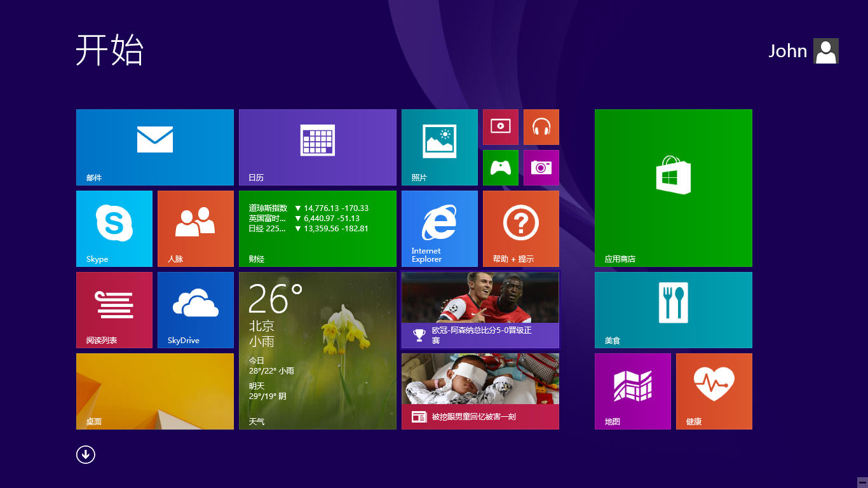Click the zoom-out minus button in corner
This screenshot has height=488, width=868.
point(862,482)
